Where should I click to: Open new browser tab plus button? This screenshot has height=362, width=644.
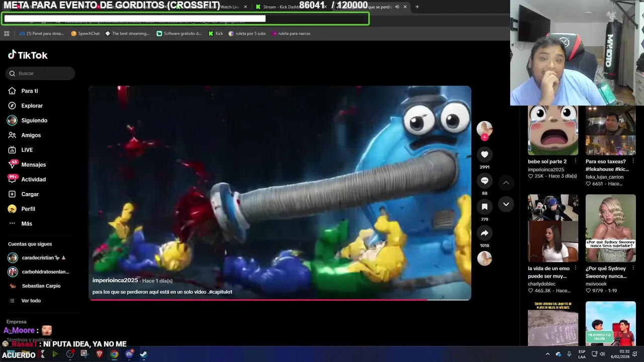417,7
